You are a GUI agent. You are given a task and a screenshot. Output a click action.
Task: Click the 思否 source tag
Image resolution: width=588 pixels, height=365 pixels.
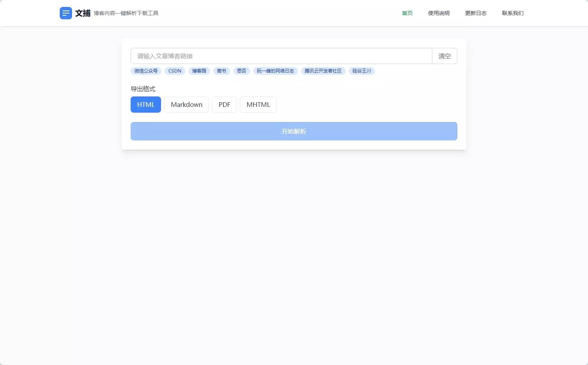tap(242, 71)
